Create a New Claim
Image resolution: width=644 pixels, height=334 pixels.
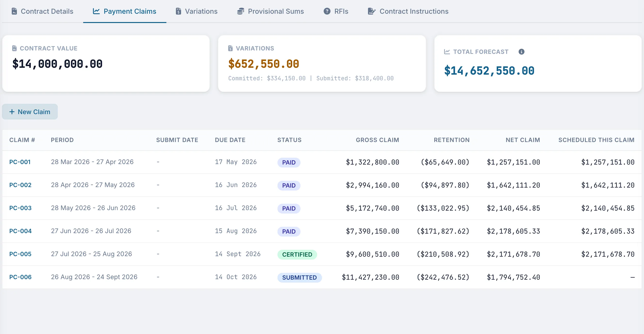point(30,112)
